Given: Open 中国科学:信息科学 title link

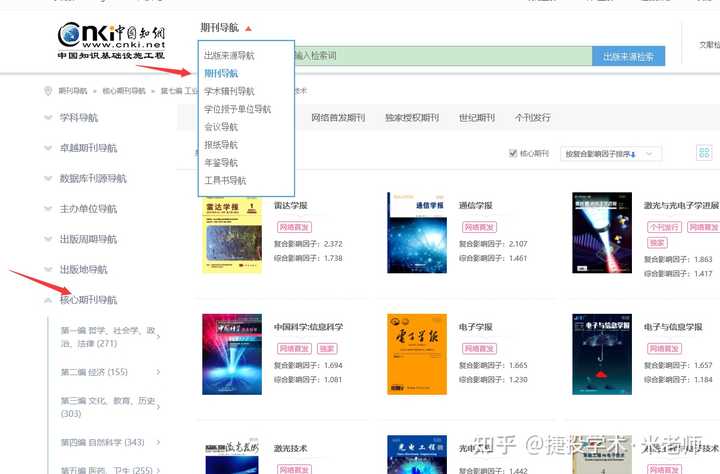Looking at the screenshot, I should (308, 327).
